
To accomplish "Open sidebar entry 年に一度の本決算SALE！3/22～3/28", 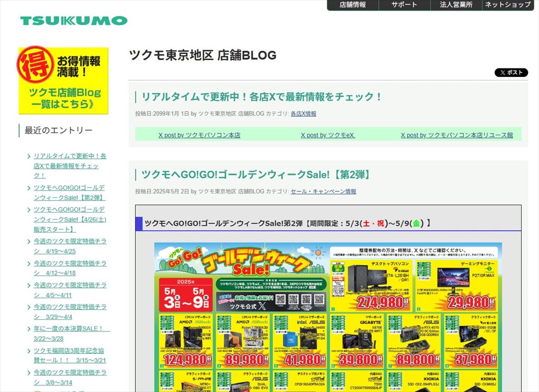I will (x=72, y=333).
